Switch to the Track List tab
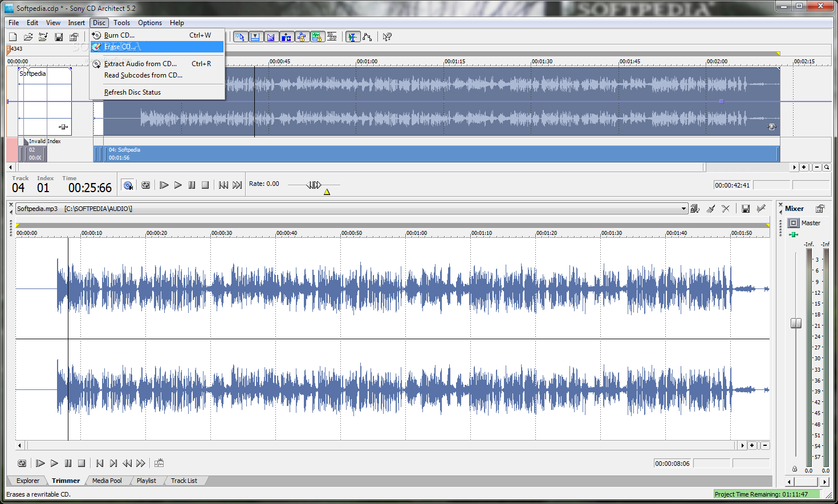 pos(184,481)
